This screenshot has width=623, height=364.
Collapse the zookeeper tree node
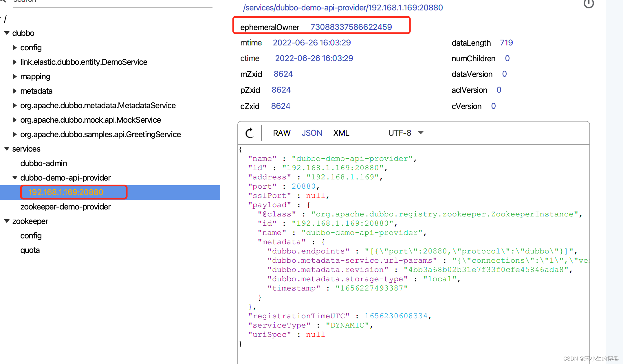coord(7,221)
